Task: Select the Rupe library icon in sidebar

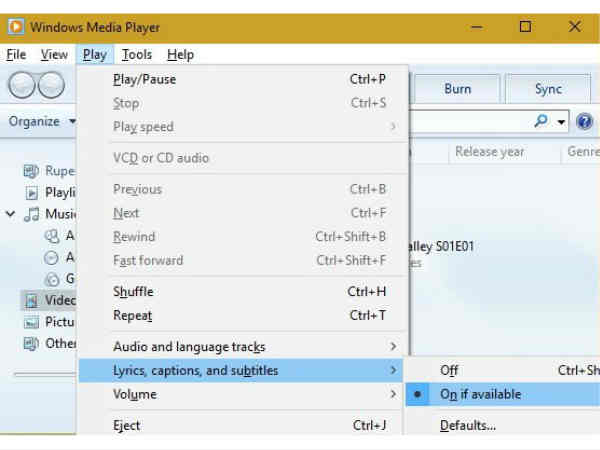Action: 31,171
